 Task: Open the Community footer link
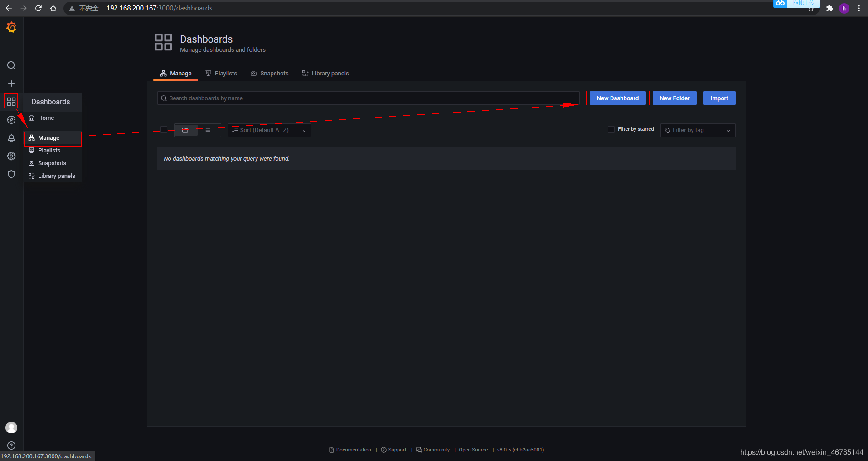point(433,450)
